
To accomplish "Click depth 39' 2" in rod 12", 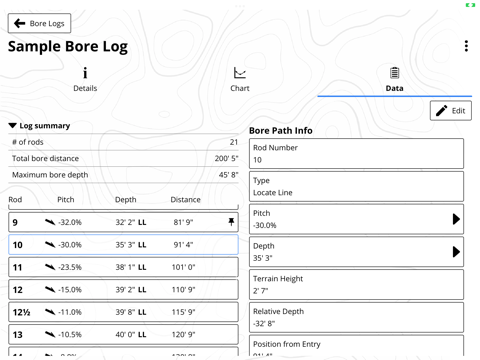I will pos(125,289).
